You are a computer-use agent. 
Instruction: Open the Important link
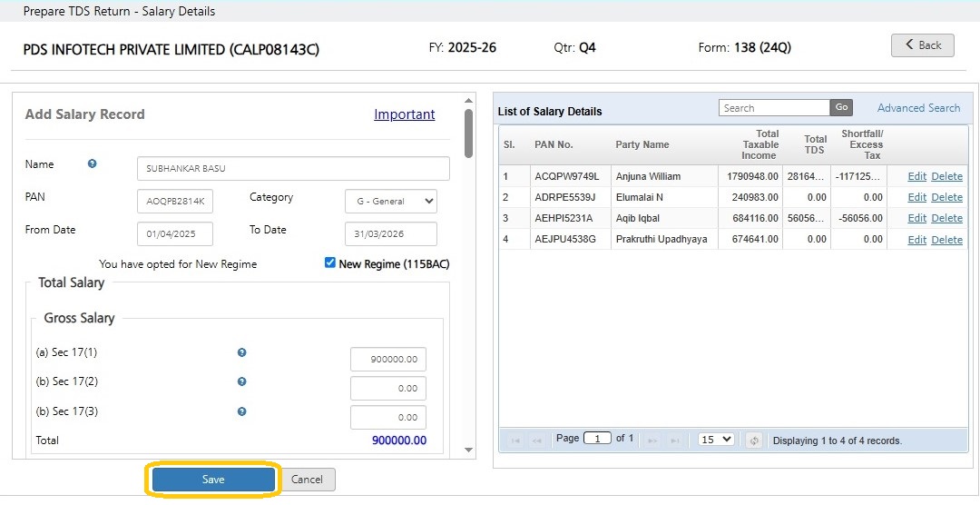(405, 114)
